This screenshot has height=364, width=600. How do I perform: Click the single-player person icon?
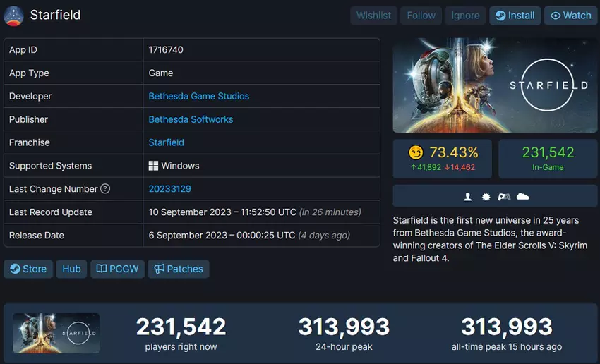click(x=467, y=196)
